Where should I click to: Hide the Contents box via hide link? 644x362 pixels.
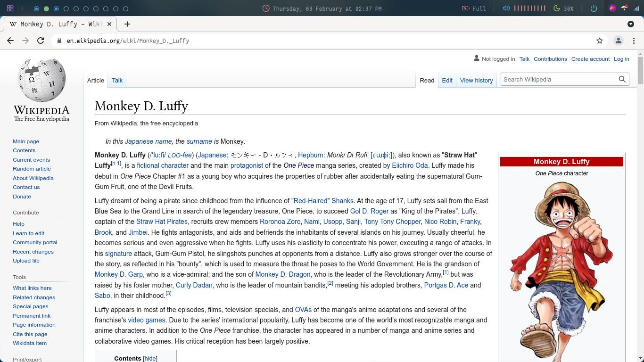pos(150,359)
